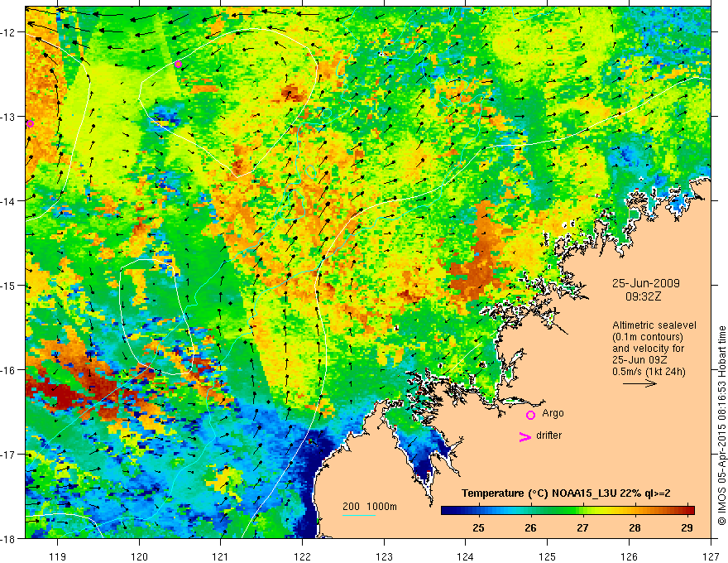Image resolution: width=728 pixels, height=563 pixels.
Task: Click the color bar tick label '25'
Action: [478, 527]
